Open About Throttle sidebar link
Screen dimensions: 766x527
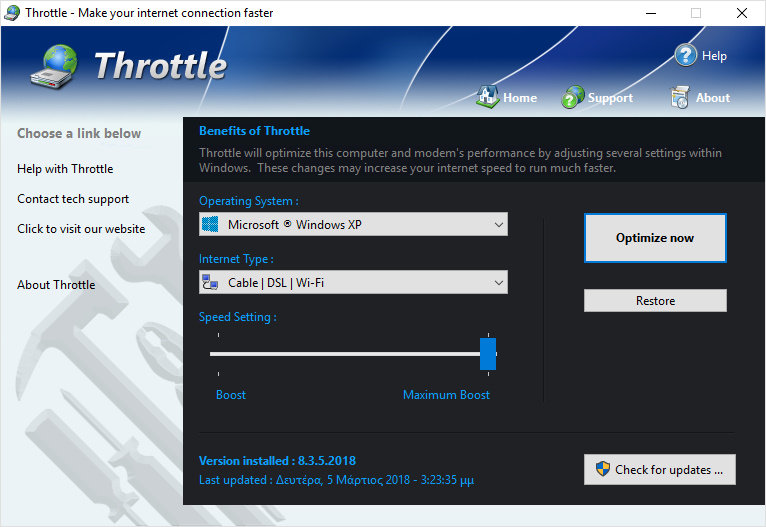point(56,285)
